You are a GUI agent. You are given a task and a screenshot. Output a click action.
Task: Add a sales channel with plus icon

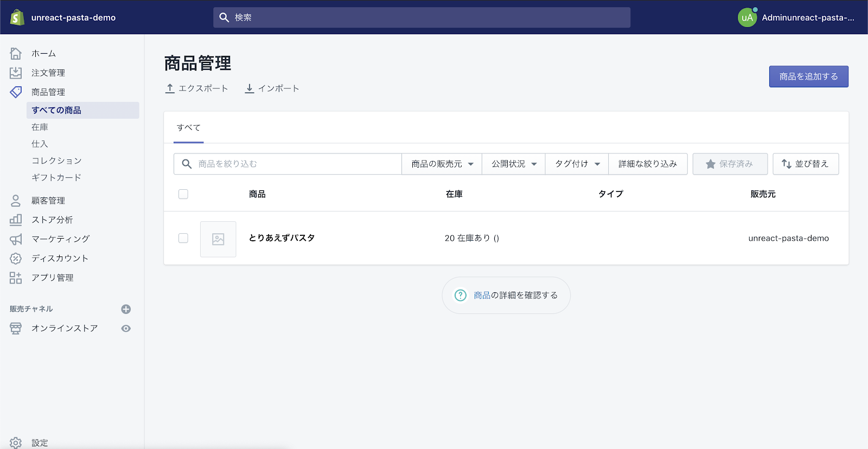coord(126,309)
